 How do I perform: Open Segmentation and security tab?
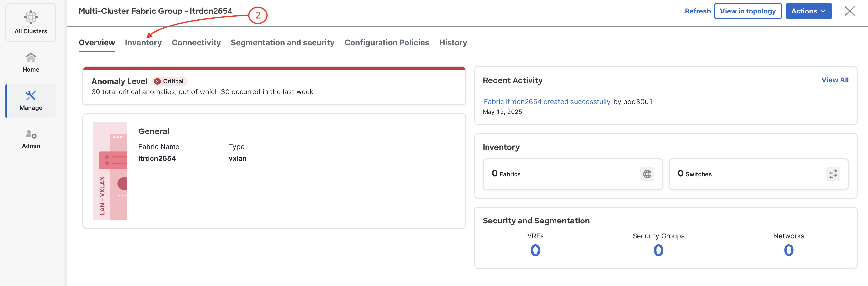coord(282,43)
